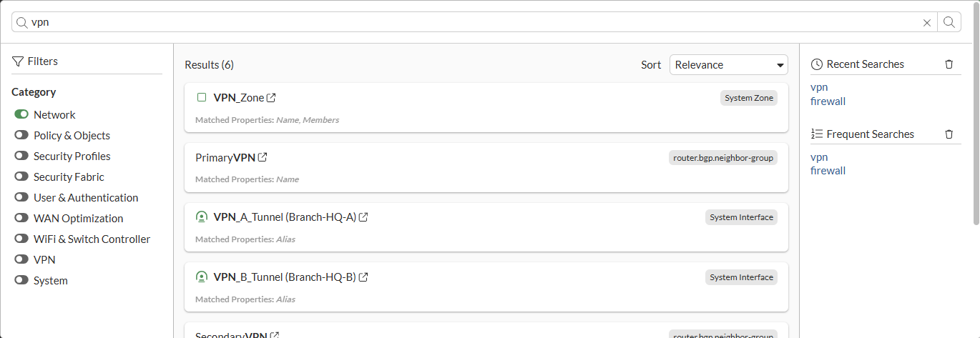Image resolution: width=980 pixels, height=338 pixels.
Task: Delete recent searches with trash icon
Action: click(x=949, y=64)
